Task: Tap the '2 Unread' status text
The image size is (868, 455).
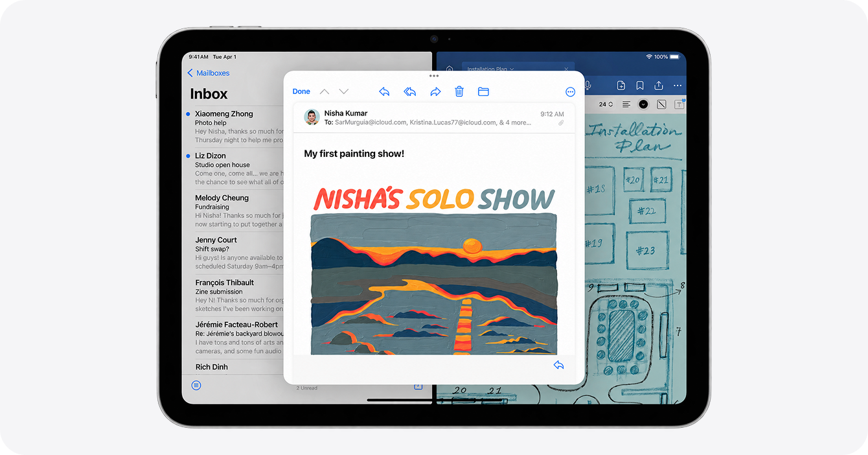Action: click(x=307, y=388)
